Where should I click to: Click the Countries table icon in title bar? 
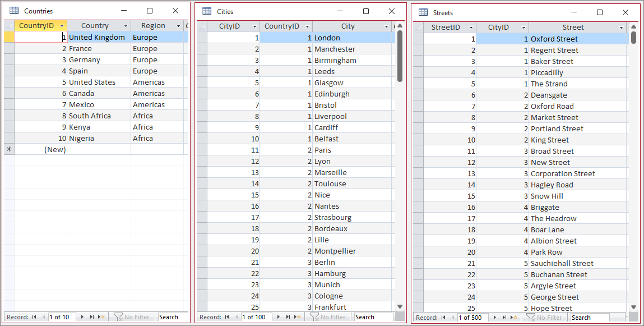(14, 11)
